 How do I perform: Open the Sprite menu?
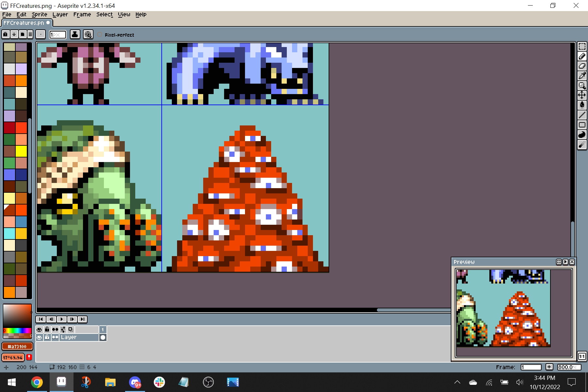(x=40, y=14)
